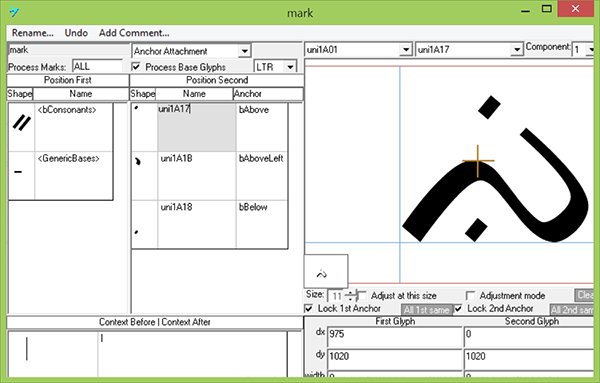Click the Position Second header
This screenshot has height=383, width=600.
pos(217,80)
